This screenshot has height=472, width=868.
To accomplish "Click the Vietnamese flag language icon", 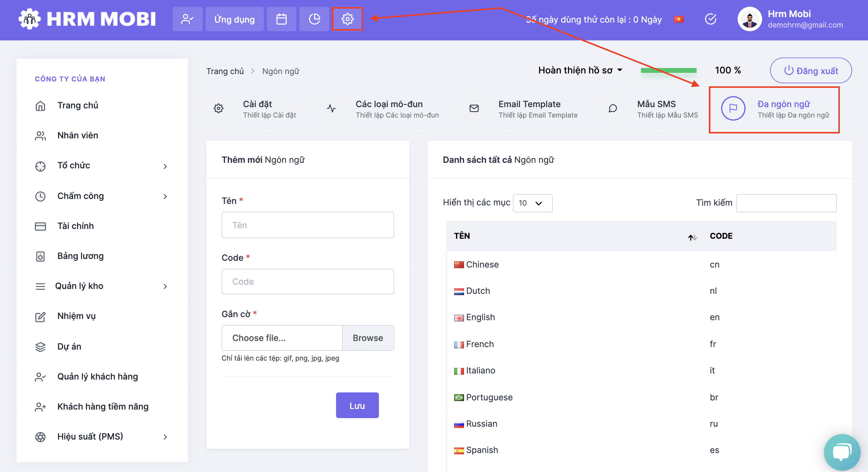I will pyautogui.click(x=679, y=20).
